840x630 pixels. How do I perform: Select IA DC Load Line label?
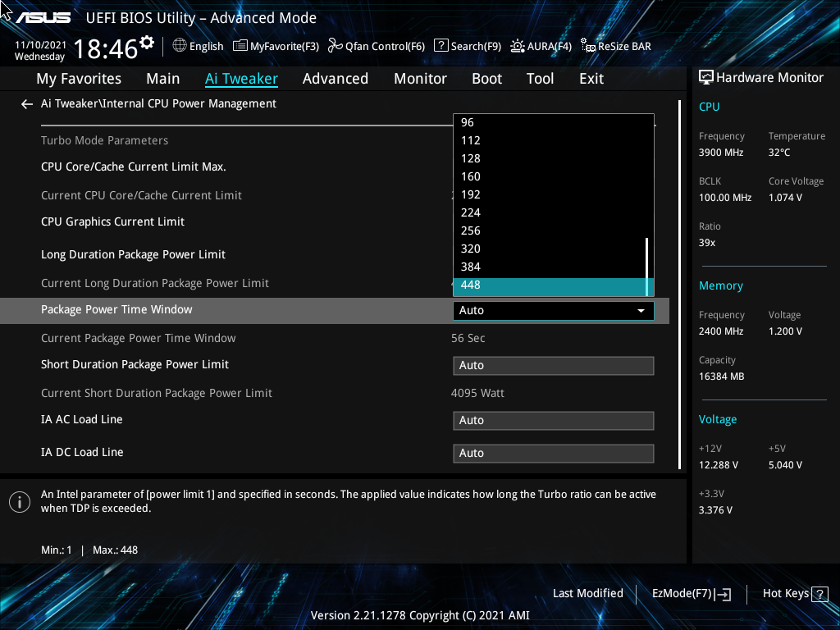click(82, 452)
